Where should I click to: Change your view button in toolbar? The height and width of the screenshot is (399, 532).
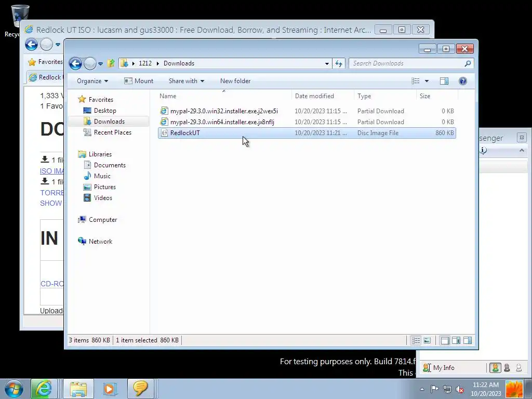click(x=416, y=81)
